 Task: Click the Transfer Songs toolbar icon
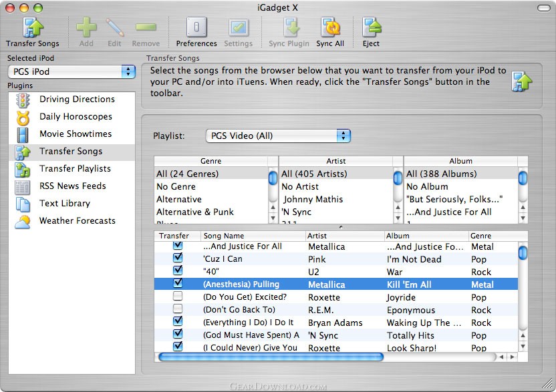pos(32,27)
